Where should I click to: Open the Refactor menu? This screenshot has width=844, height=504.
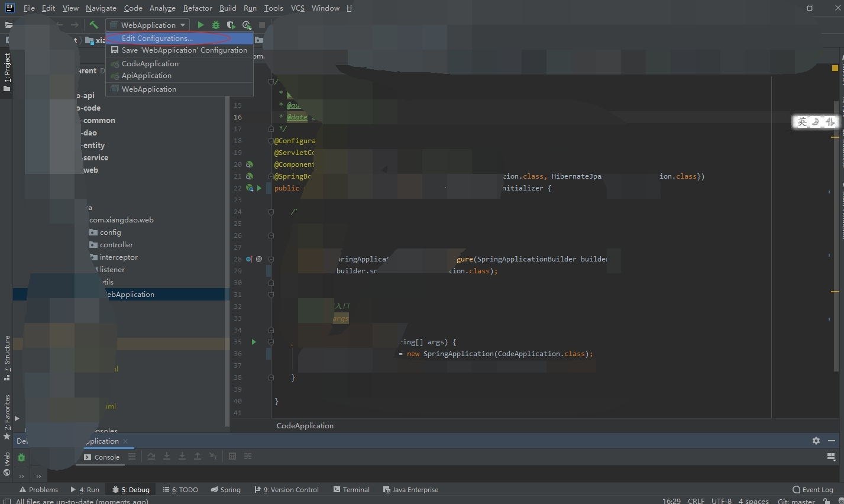coord(198,8)
